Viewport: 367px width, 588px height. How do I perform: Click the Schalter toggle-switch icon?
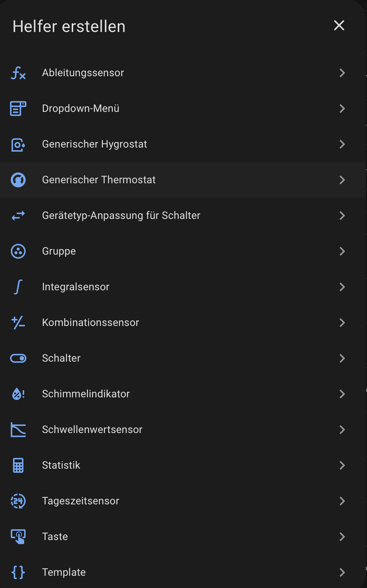click(x=18, y=358)
